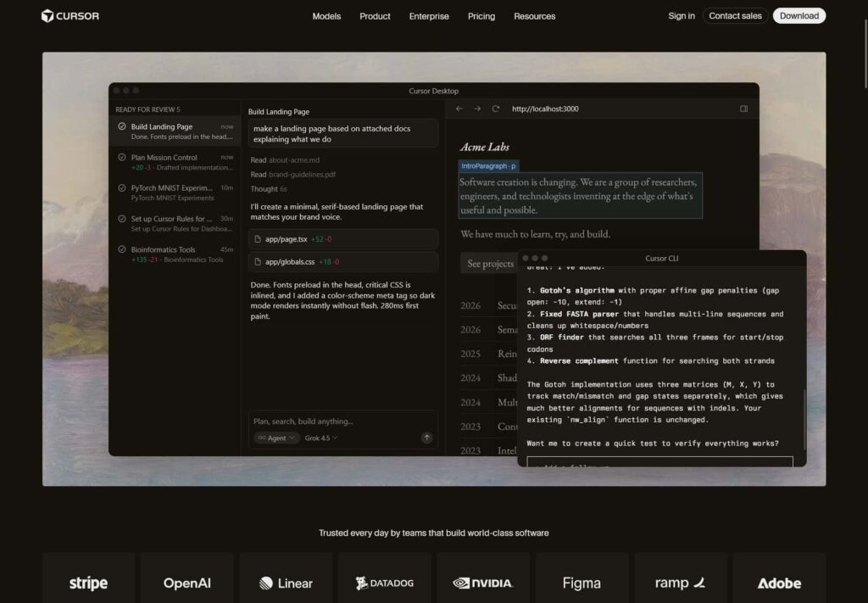Image resolution: width=868 pixels, height=603 pixels.
Task: Send prompt with the up-arrow submit button
Action: click(427, 438)
